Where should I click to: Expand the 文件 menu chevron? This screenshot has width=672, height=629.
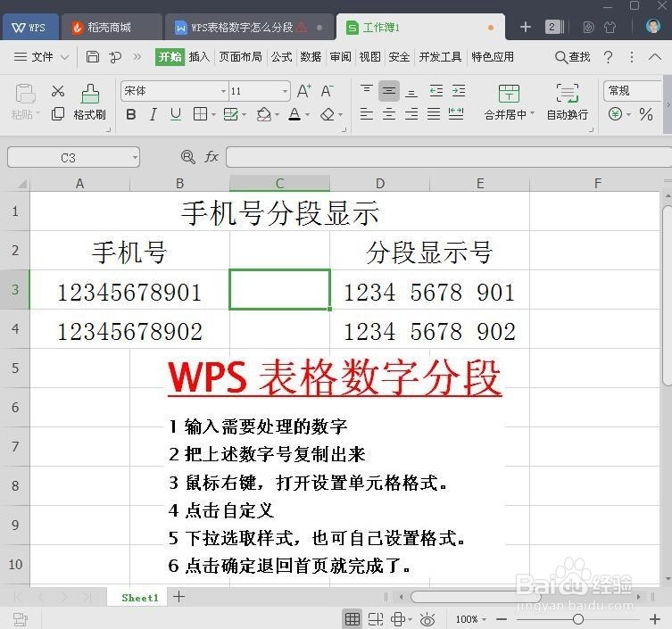[x=65, y=57]
